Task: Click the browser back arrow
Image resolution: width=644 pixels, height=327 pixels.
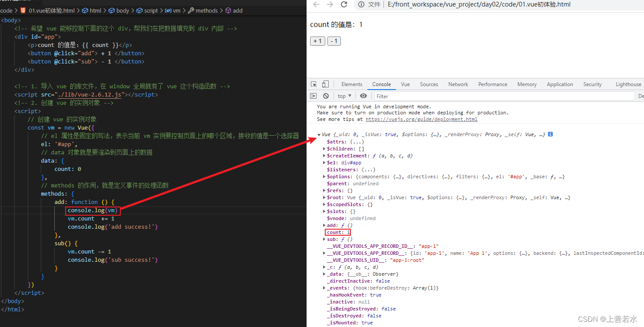Action: (316, 4)
